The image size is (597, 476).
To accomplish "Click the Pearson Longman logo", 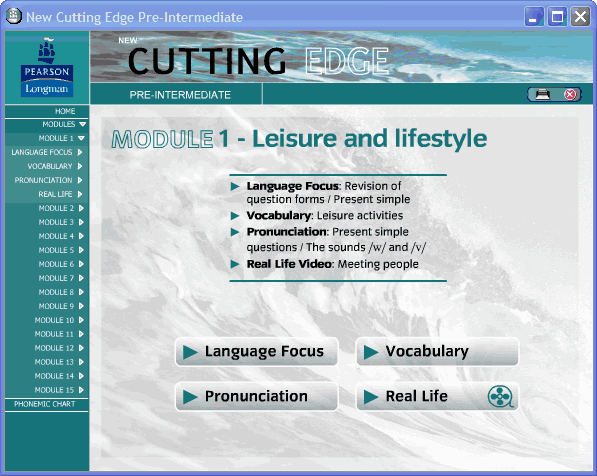I will 47,68.
